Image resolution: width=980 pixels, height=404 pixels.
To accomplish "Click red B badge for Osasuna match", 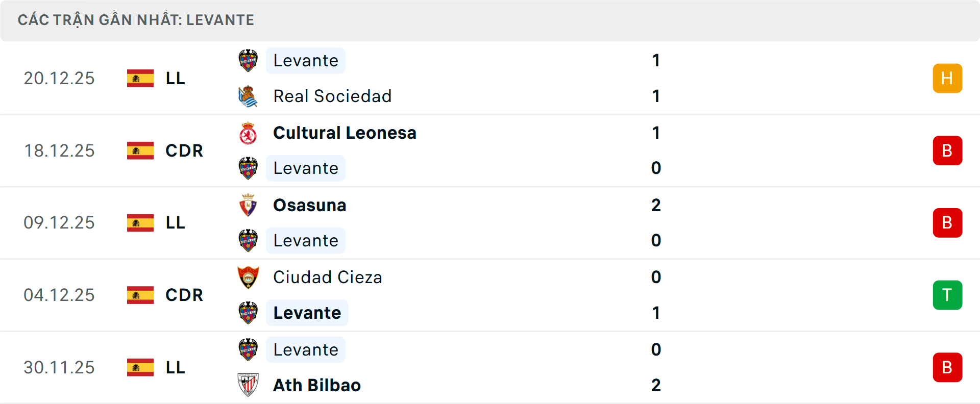I will point(947,223).
